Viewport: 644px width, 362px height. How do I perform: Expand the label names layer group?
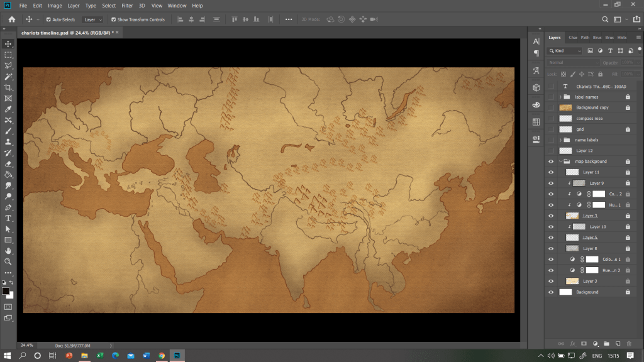(560, 97)
